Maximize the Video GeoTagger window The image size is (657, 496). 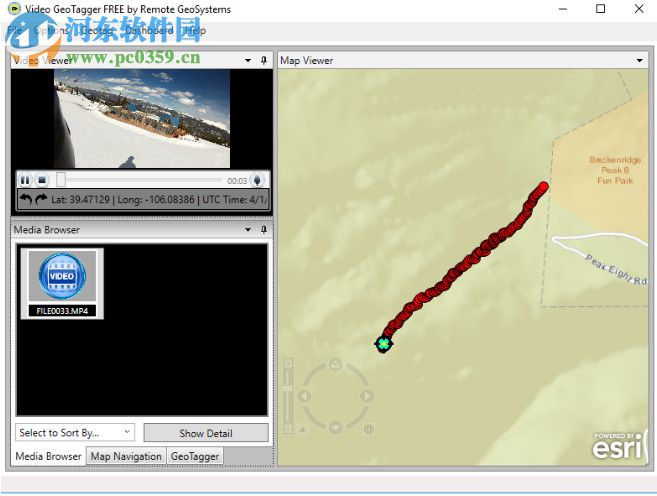600,9
